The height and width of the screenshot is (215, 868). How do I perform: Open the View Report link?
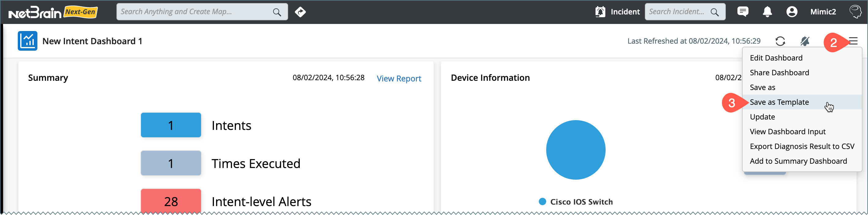(399, 78)
